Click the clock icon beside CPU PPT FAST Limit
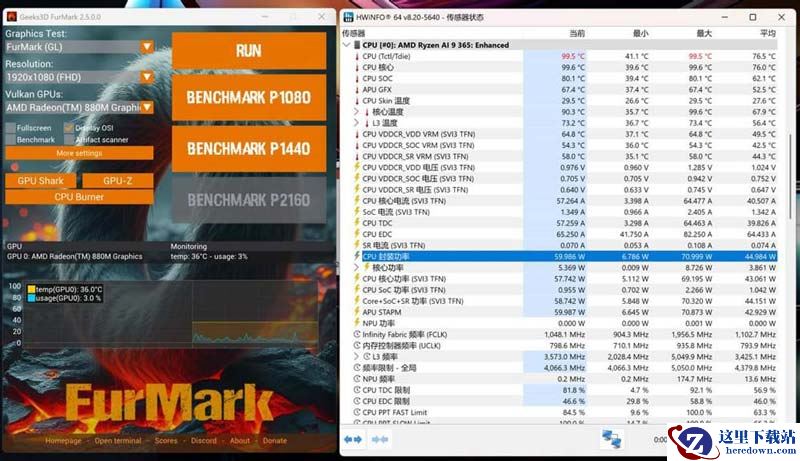The image size is (800, 461). tap(357, 412)
